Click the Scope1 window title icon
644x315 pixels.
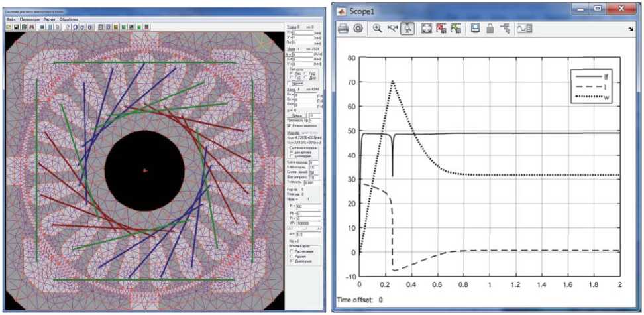tap(341, 11)
